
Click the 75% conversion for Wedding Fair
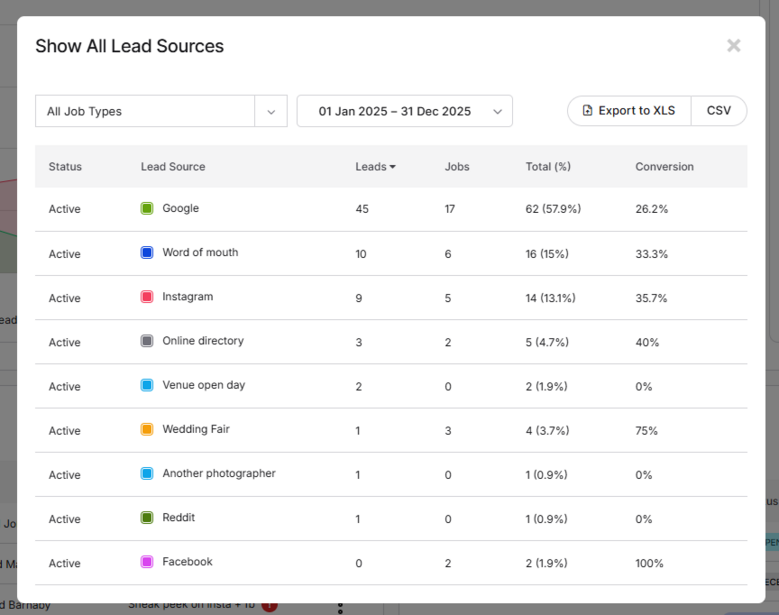pyautogui.click(x=646, y=431)
